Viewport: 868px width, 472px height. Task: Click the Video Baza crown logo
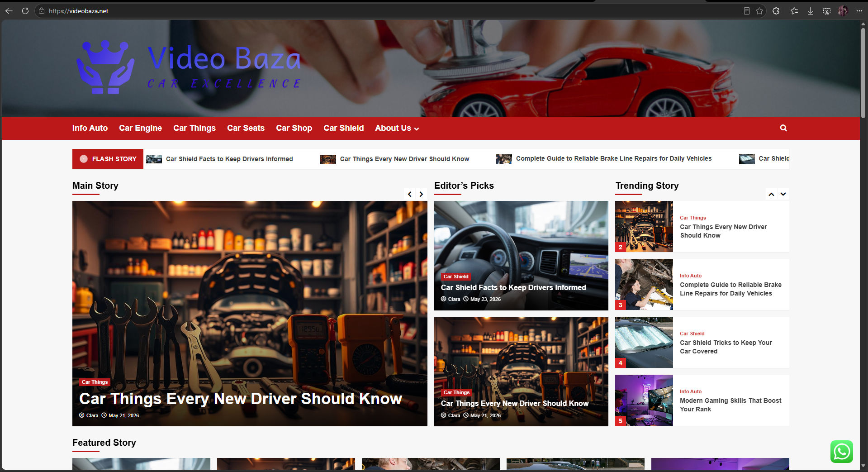point(105,67)
